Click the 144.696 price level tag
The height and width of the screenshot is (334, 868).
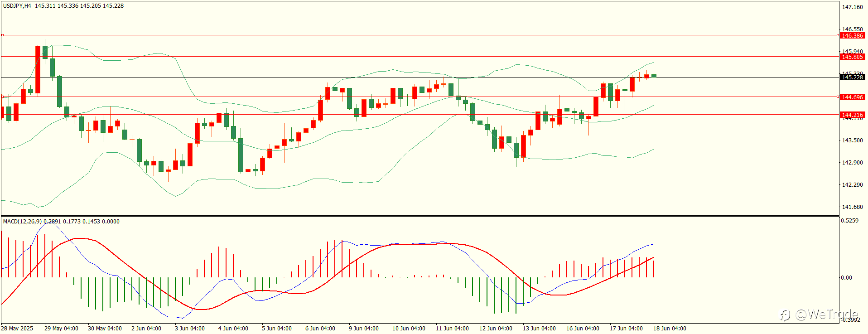click(x=852, y=97)
